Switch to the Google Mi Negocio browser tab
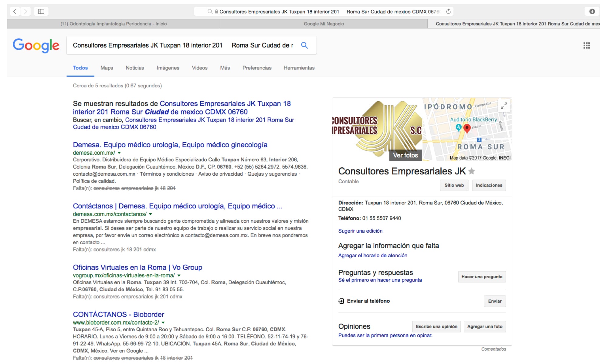The width and height of the screenshot is (607, 364). (x=324, y=24)
